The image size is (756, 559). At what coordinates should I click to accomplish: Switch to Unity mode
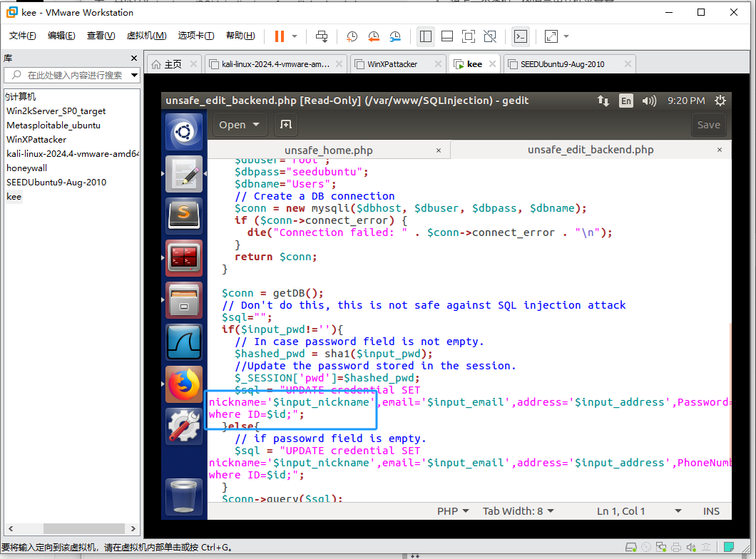[x=490, y=36]
